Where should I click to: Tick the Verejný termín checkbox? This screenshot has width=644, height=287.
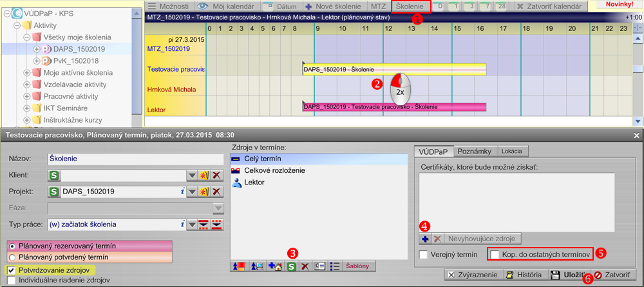click(x=423, y=255)
